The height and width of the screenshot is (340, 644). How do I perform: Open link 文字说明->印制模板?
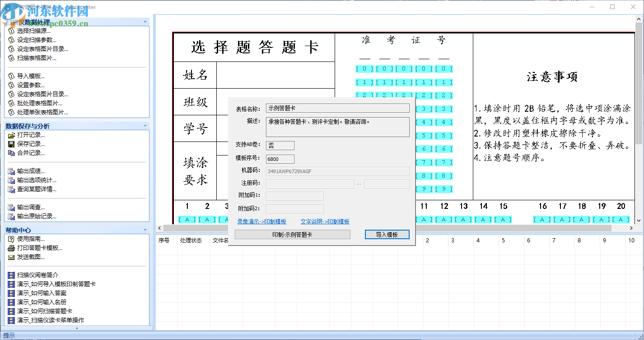(325, 222)
